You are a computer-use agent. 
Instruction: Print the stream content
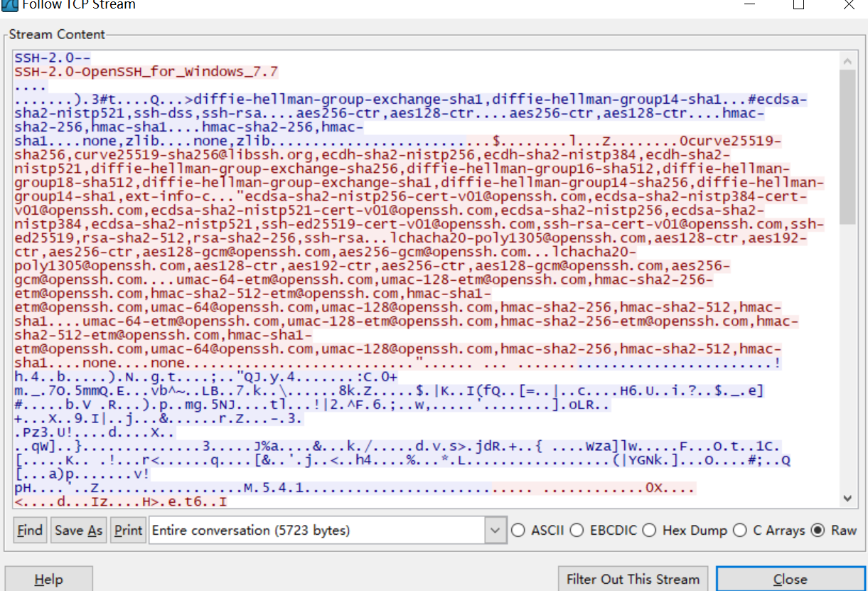coord(128,530)
